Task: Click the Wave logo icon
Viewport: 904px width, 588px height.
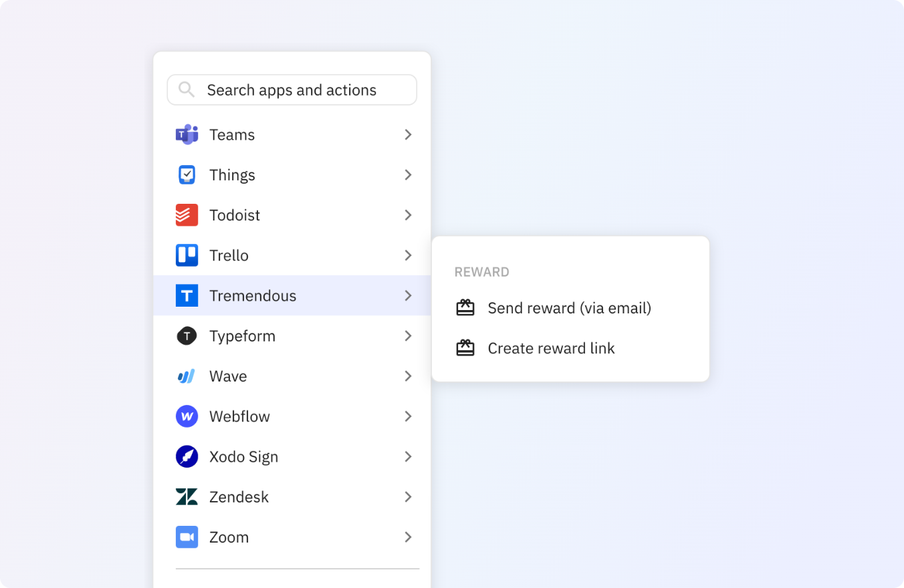Action: coord(187,376)
